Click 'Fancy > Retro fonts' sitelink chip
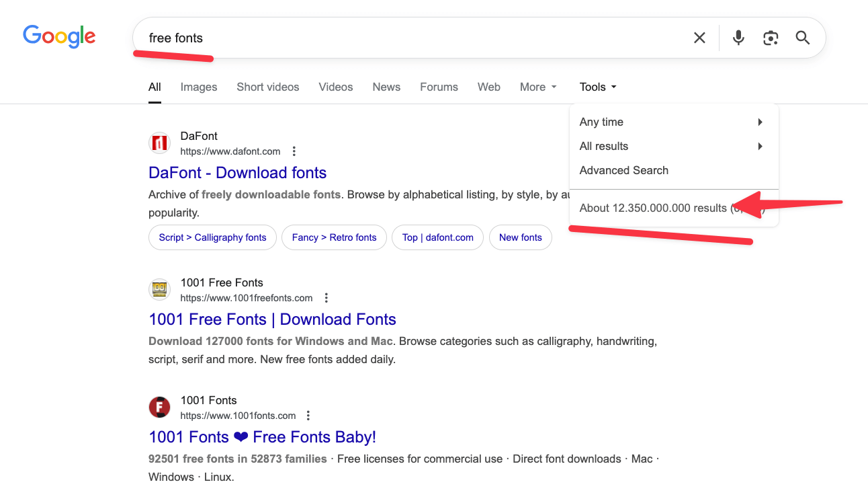The image size is (868, 501). pyautogui.click(x=334, y=237)
